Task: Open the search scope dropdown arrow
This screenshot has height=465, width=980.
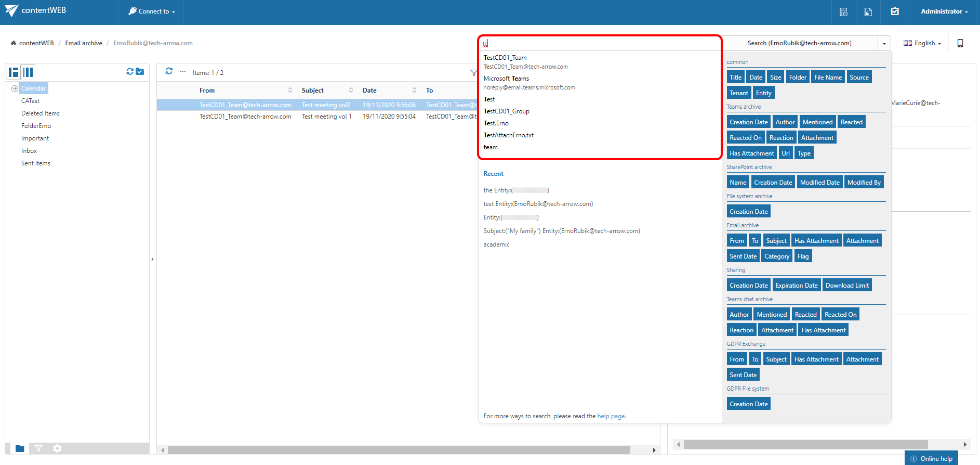Action: 884,44
